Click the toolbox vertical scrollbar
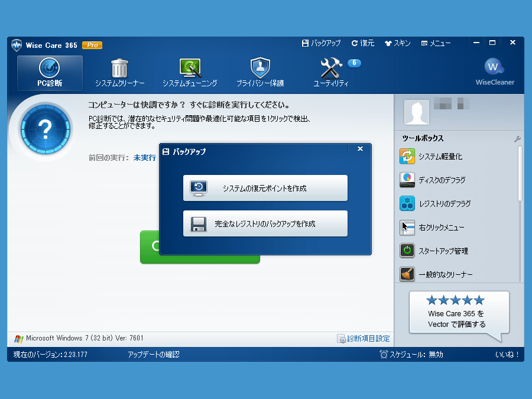Image resolution: width=532 pixels, height=399 pixels. (x=520, y=173)
